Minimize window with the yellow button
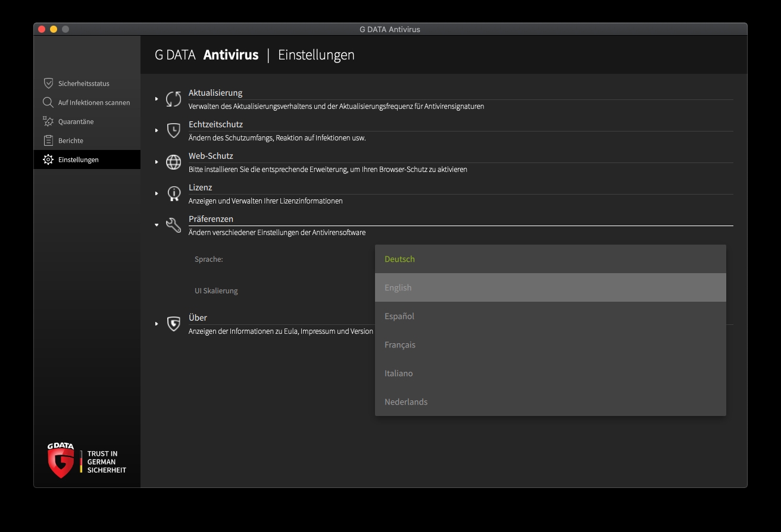781x532 pixels. pos(54,29)
